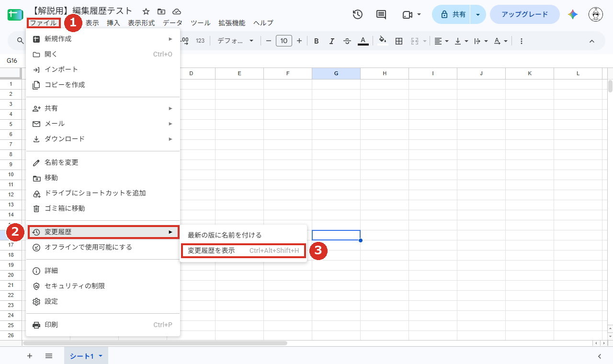
Task: Select the シート1 tab
Action: [x=86, y=356]
